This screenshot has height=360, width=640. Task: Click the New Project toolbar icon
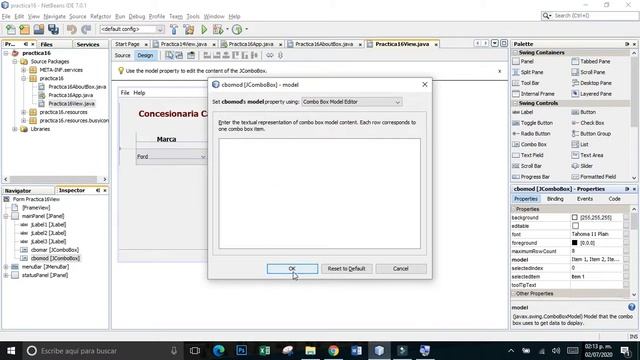tap(24, 29)
